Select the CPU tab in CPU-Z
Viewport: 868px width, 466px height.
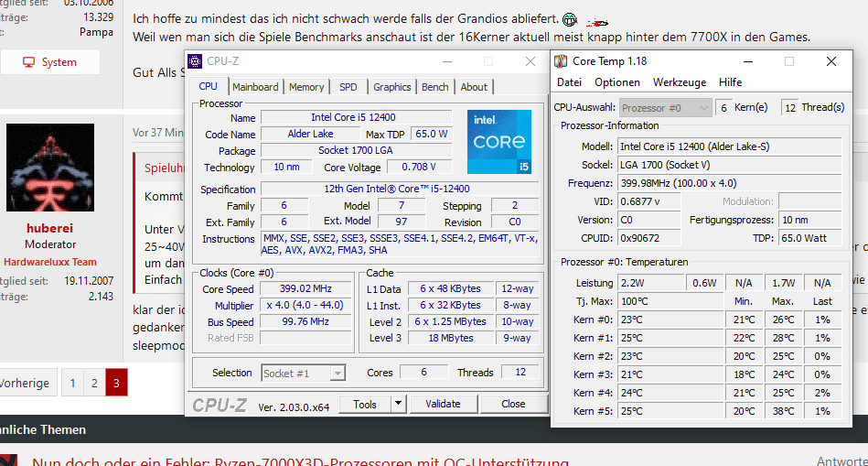[x=209, y=86]
